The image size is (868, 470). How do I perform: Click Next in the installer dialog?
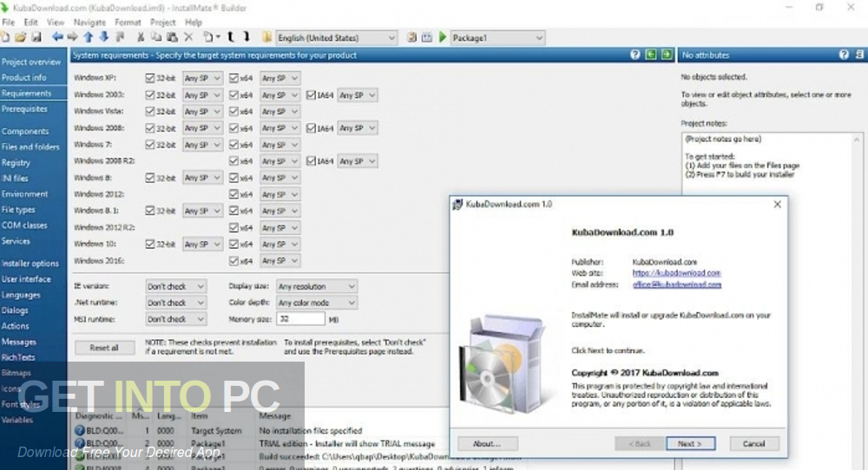[690, 443]
